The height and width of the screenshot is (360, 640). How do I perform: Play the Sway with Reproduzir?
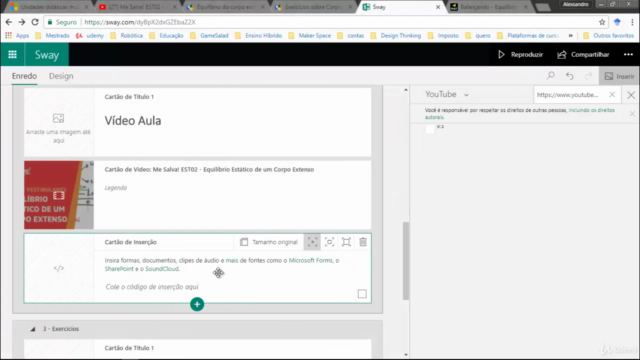pyautogui.click(x=520, y=55)
